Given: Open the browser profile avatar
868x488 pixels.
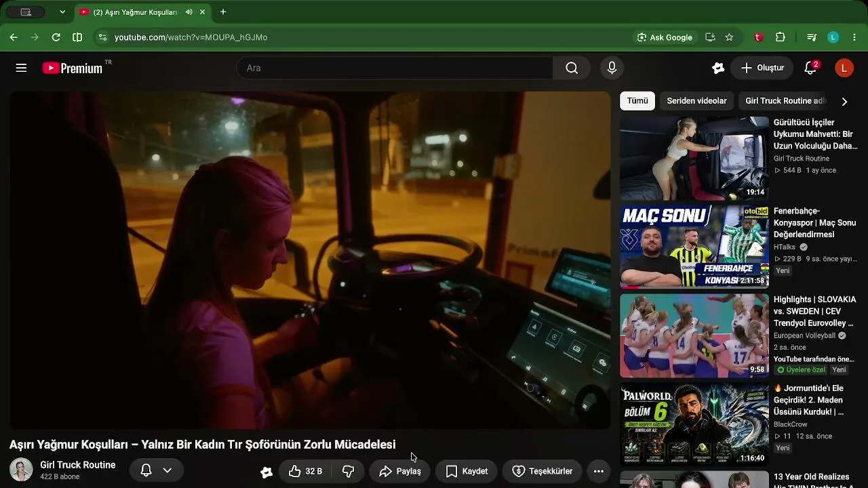Looking at the screenshot, I should (833, 37).
